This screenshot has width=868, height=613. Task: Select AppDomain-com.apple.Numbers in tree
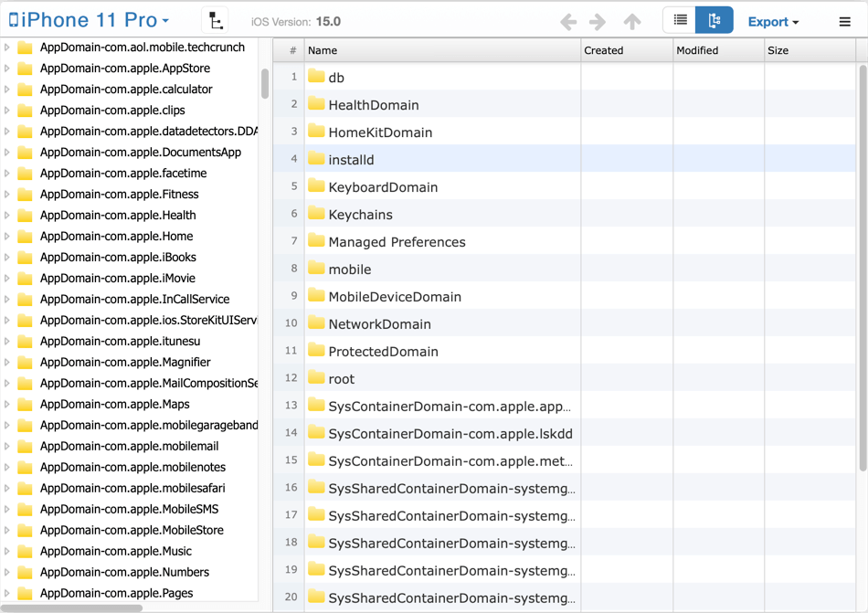point(124,573)
